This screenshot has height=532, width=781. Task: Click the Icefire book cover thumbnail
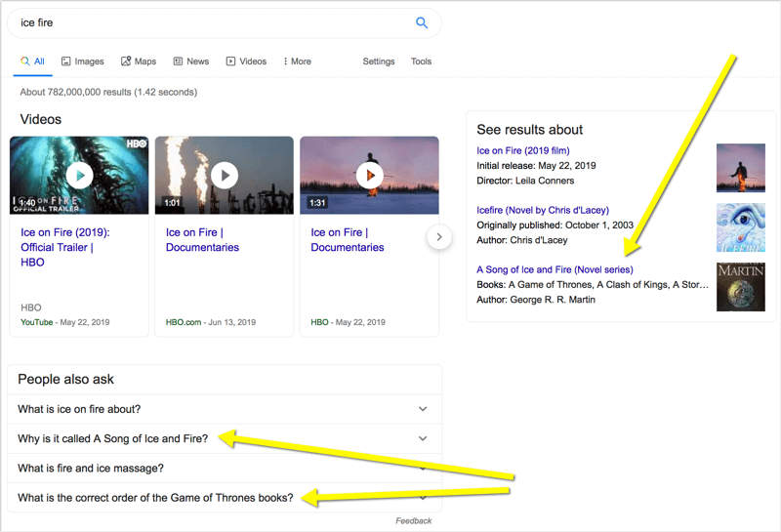point(741,227)
